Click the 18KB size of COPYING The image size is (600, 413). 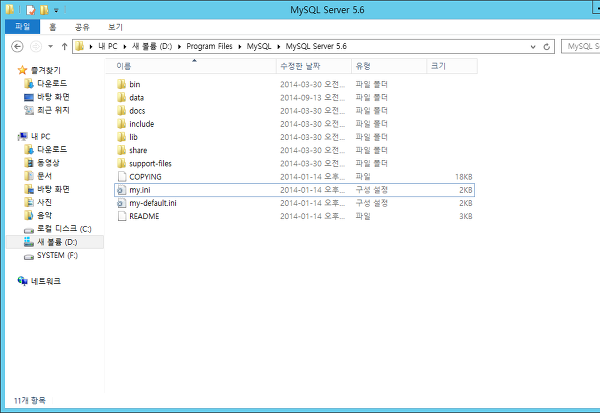[463, 177]
